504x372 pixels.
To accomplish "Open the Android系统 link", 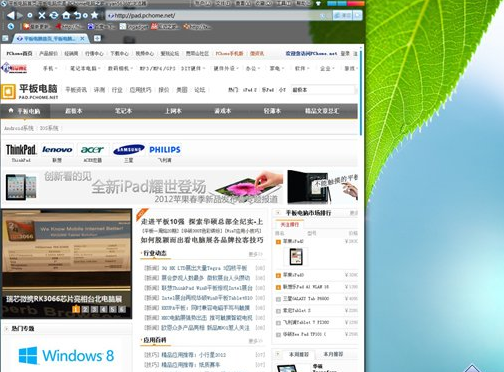I will pyautogui.click(x=19, y=128).
